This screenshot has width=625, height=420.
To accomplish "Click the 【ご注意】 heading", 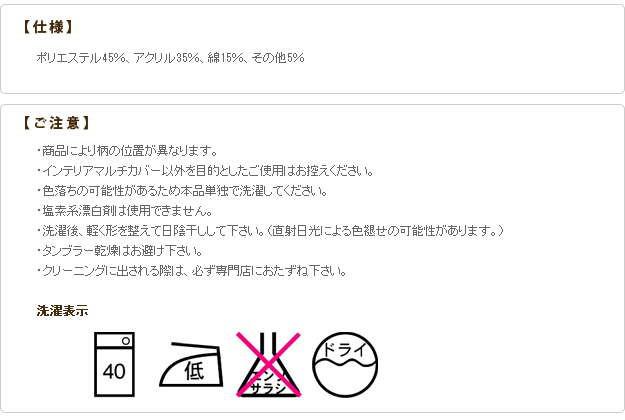I will [x=55, y=123].
